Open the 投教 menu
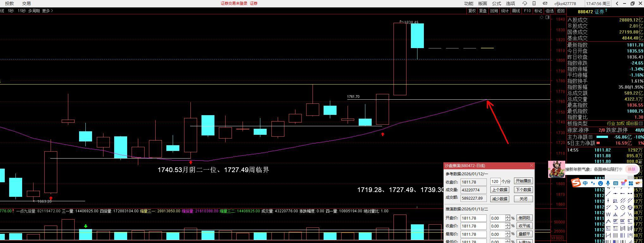This screenshot has width=644, height=243. coord(9,3)
